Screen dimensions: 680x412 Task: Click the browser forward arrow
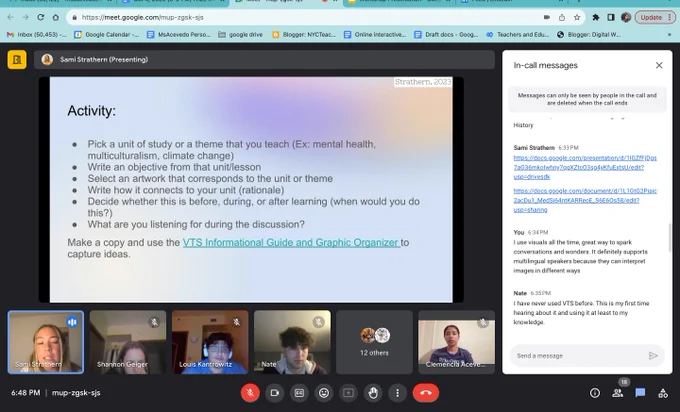click(26, 17)
